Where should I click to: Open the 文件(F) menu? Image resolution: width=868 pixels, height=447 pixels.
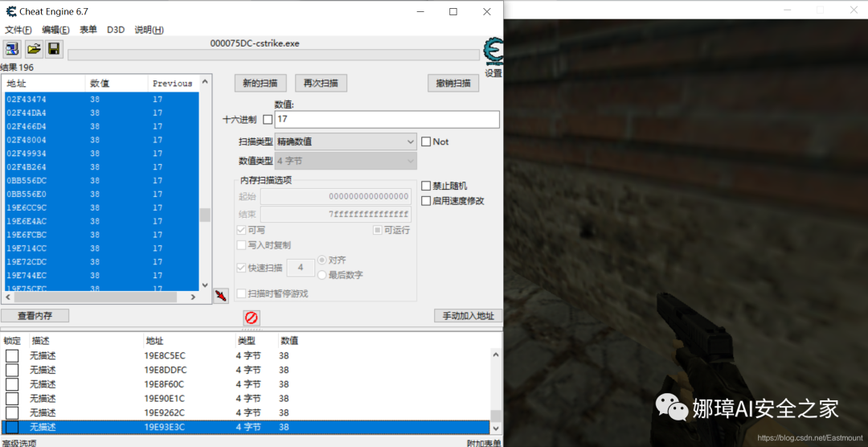[18, 30]
